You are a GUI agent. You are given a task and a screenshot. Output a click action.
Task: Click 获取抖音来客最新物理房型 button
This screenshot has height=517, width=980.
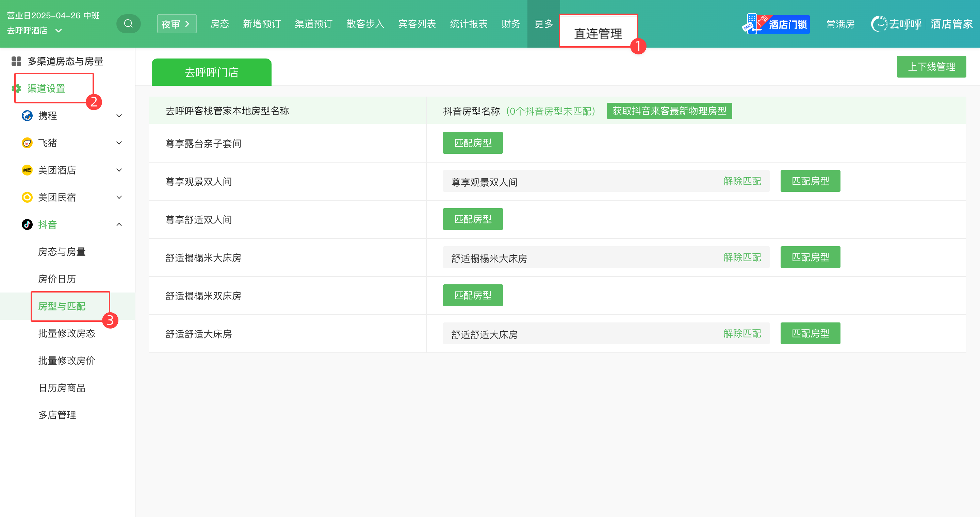pyautogui.click(x=669, y=111)
